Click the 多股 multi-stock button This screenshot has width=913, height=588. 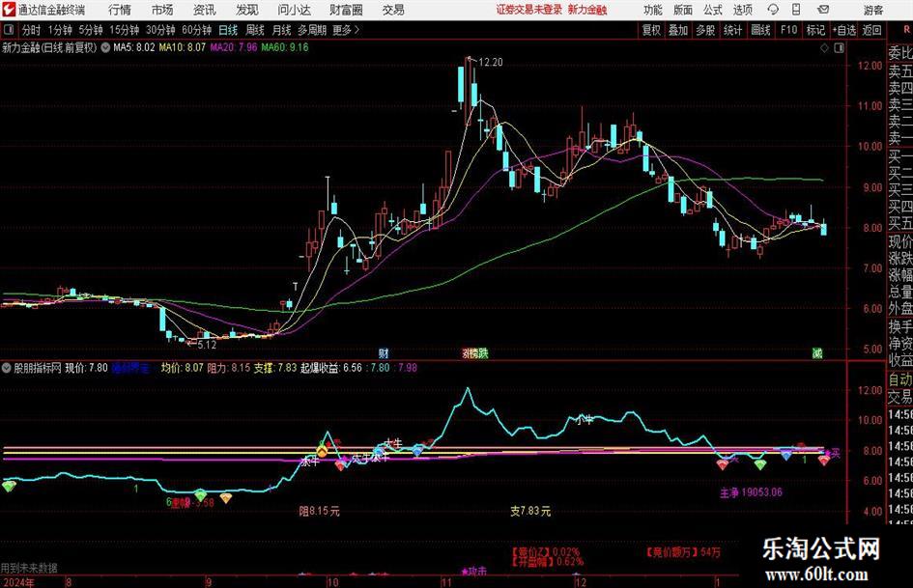tap(705, 30)
